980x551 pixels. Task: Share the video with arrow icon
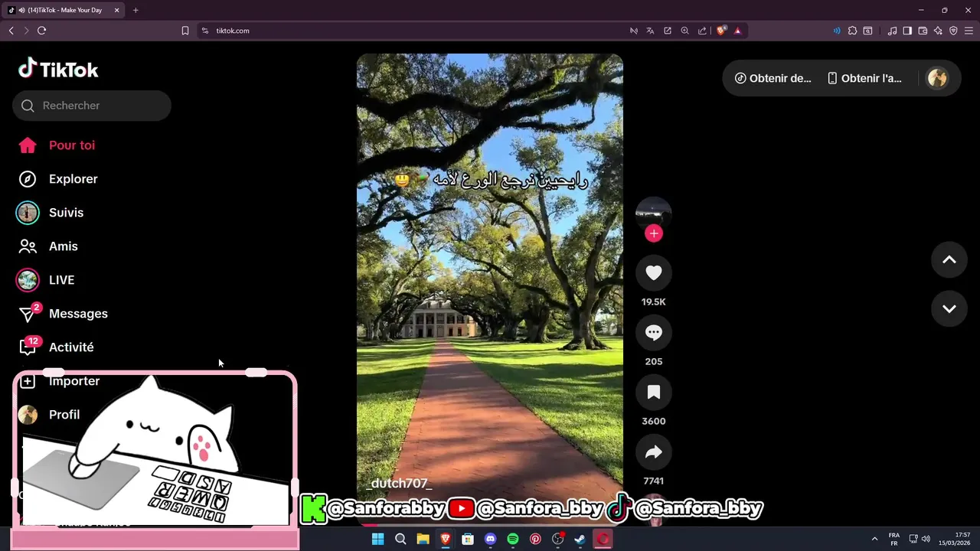pos(654,452)
